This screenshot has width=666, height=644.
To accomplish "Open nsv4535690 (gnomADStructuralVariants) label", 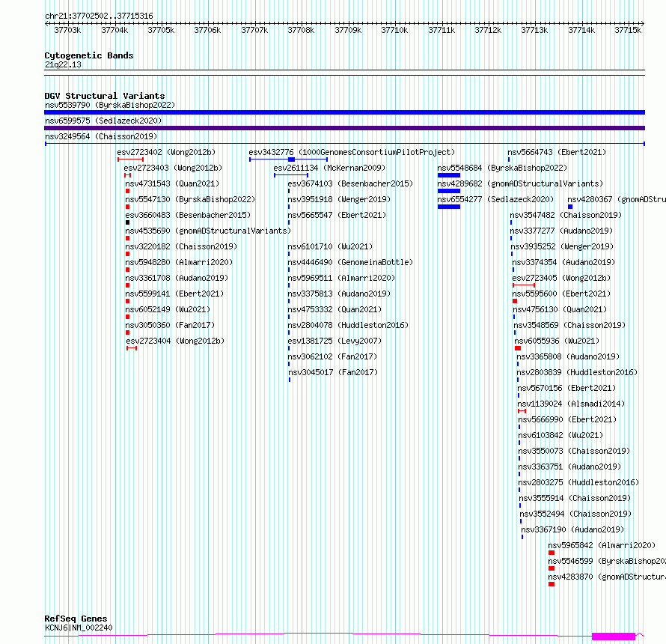I will [x=208, y=231].
